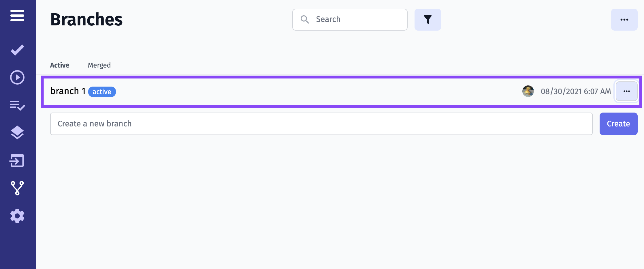
Task: Open the settings gear icon
Action: pos(17,216)
